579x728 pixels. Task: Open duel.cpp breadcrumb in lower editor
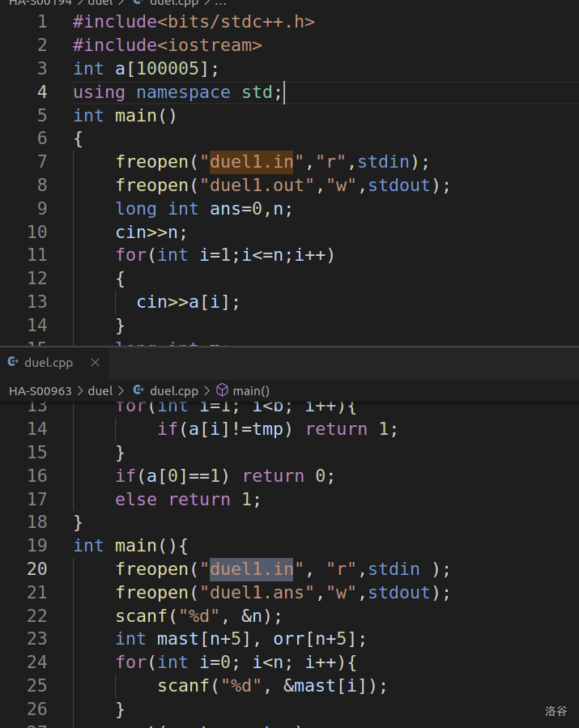(x=173, y=390)
